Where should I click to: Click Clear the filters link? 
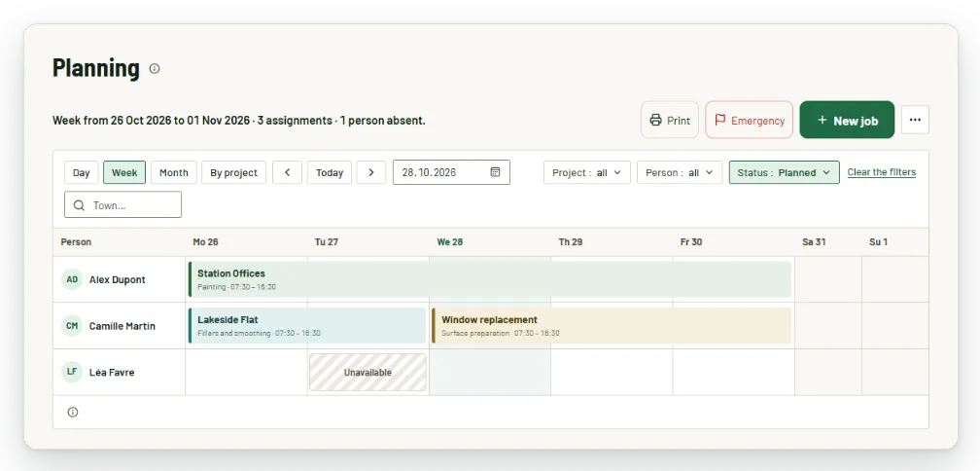[882, 172]
